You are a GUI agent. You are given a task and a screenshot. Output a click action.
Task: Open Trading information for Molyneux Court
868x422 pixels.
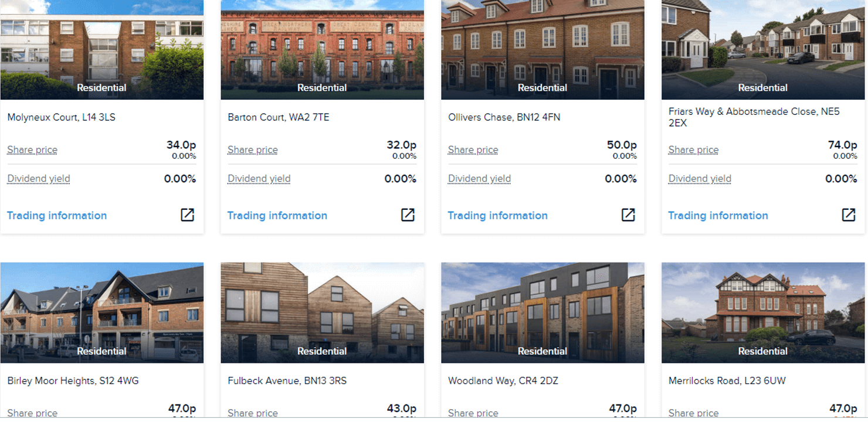(57, 216)
